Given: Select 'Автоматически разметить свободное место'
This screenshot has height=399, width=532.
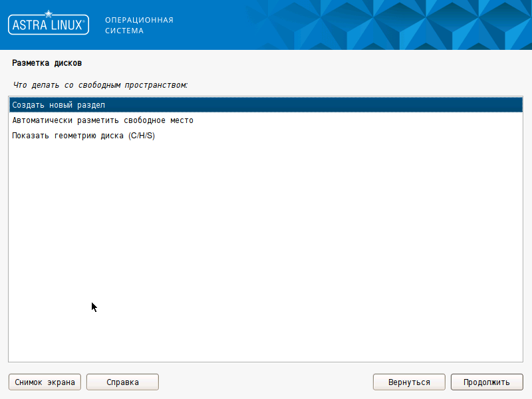Looking at the screenshot, I should click(102, 120).
